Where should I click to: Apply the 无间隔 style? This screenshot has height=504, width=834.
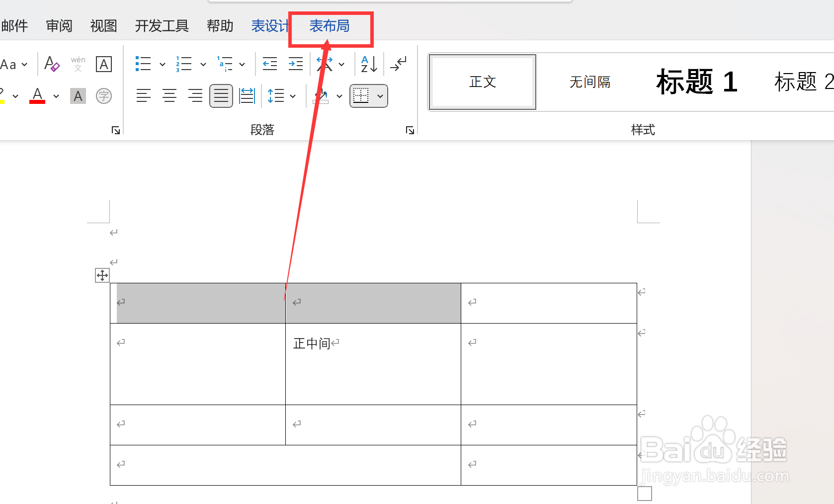pyautogui.click(x=589, y=82)
